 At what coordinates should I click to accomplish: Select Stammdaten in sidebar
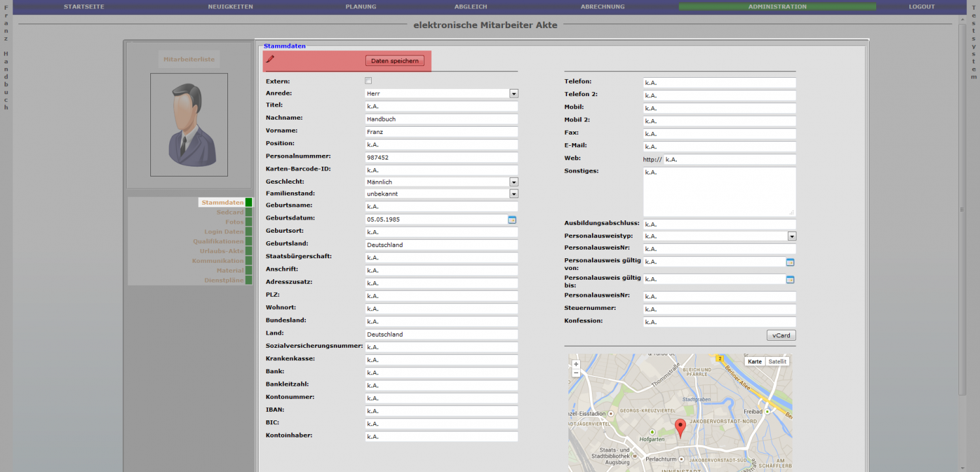(222, 203)
